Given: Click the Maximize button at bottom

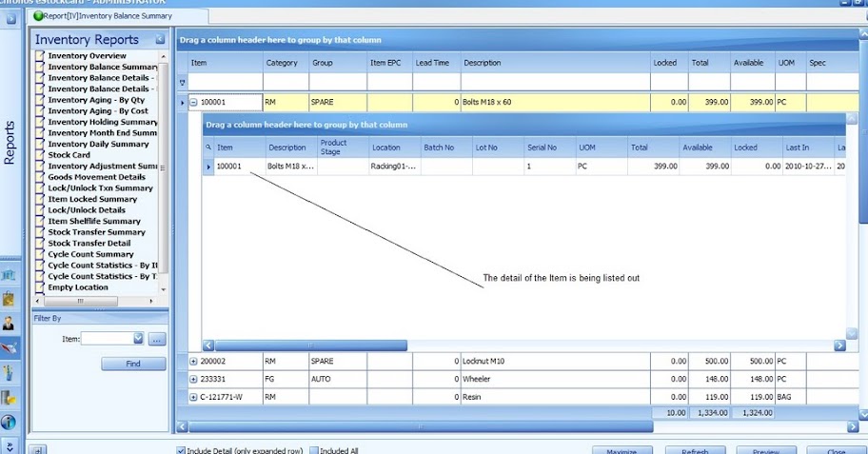Looking at the screenshot, I should point(622,450).
